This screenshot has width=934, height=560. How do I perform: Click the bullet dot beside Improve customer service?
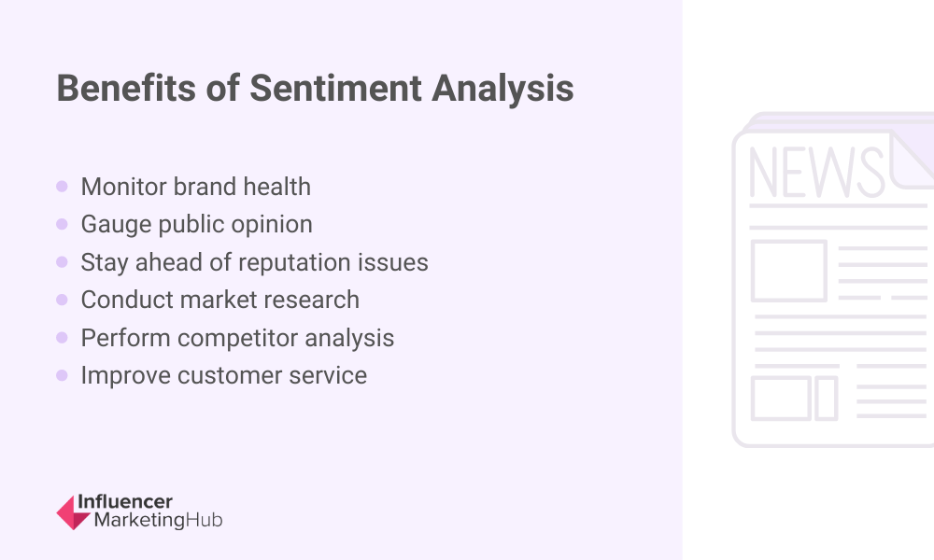tap(62, 375)
